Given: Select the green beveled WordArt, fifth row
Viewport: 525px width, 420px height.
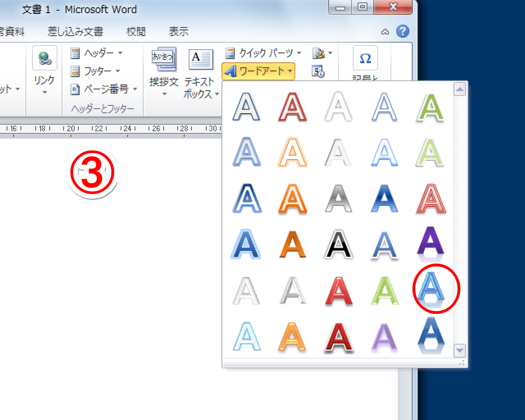Looking at the screenshot, I should (x=384, y=291).
